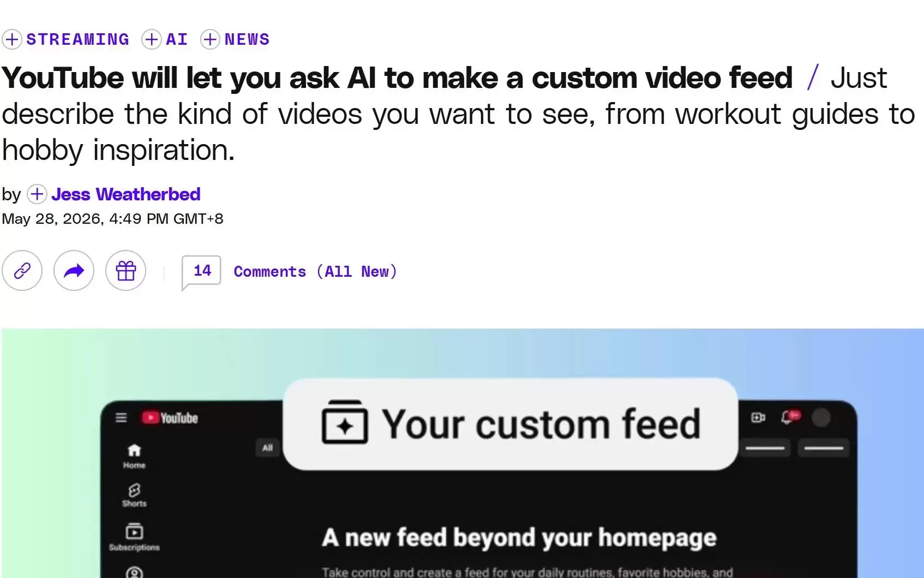Share the article with arrow icon
Image resolution: width=924 pixels, height=578 pixels.
(x=74, y=271)
